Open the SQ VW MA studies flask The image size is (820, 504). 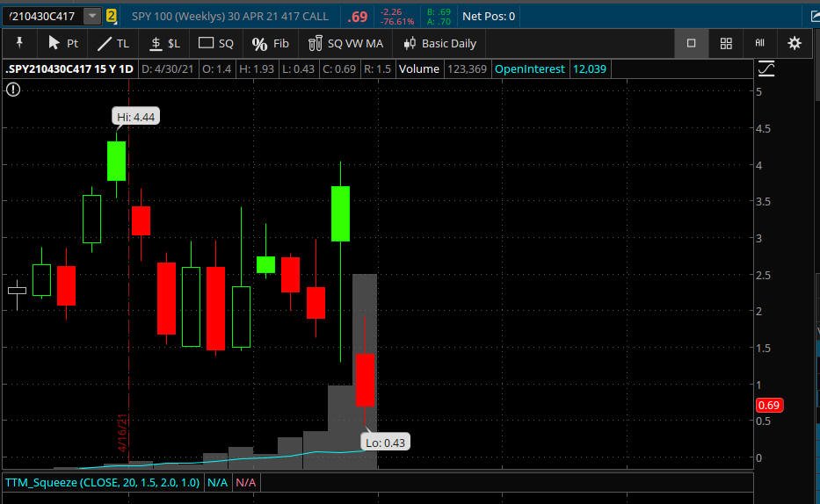pyautogui.click(x=345, y=43)
